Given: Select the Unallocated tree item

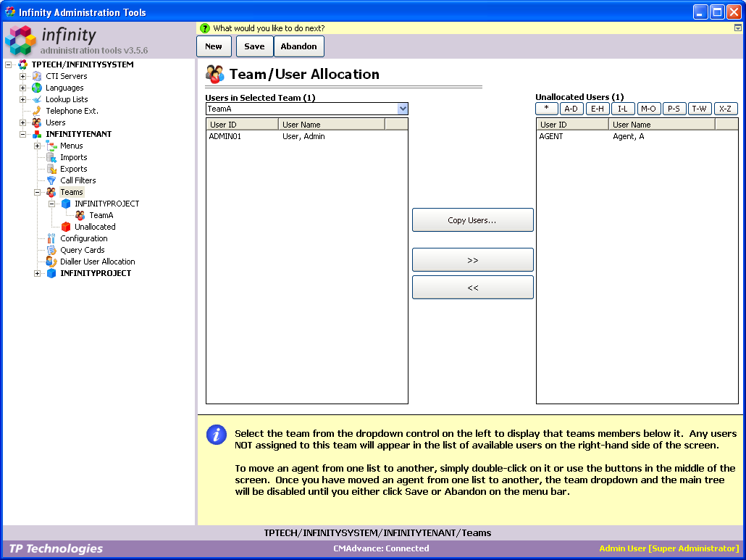Looking at the screenshot, I should pyautogui.click(x=95, y=227).
